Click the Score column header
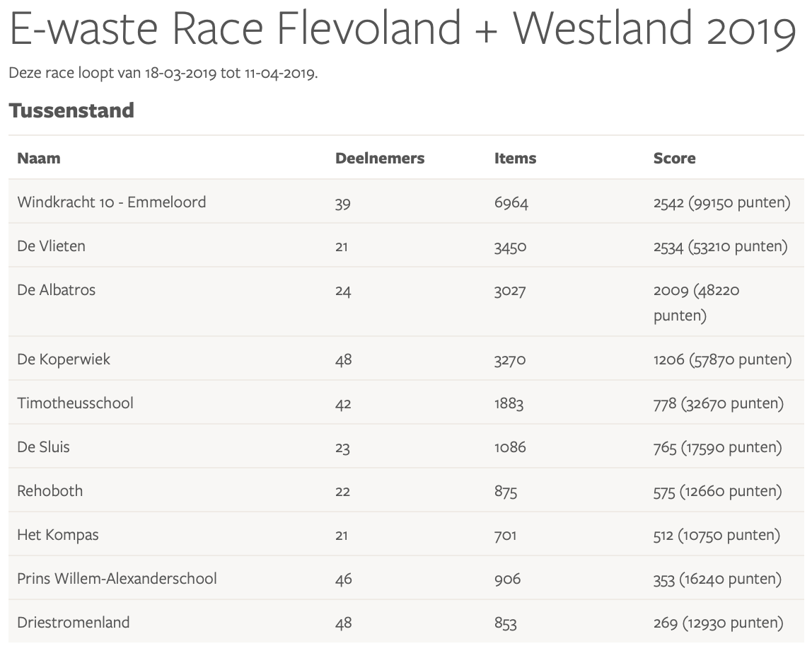812x651 pixels. 674,159
